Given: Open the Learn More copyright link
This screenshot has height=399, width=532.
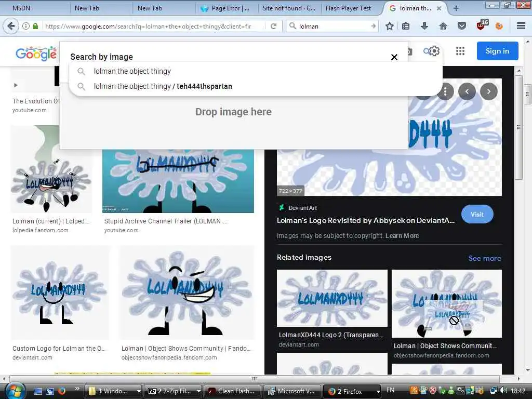Looking at the screenshot, I should [x=402, y=236].
